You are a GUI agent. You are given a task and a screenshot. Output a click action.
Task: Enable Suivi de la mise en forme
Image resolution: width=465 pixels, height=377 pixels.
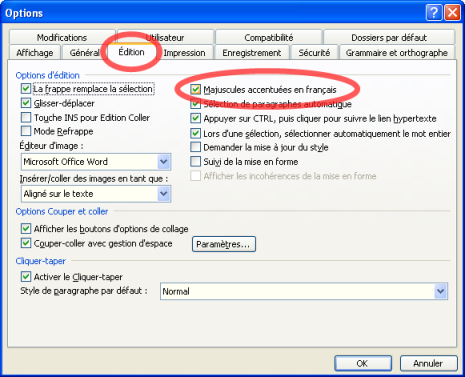pos(195,161)
